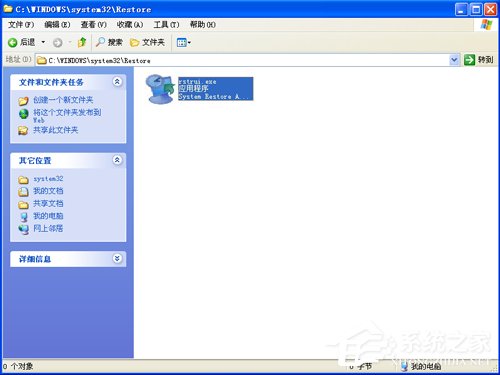Select the rstrui.exe application icon
Viewport: 500px width, 375px height.
[160, 89]
